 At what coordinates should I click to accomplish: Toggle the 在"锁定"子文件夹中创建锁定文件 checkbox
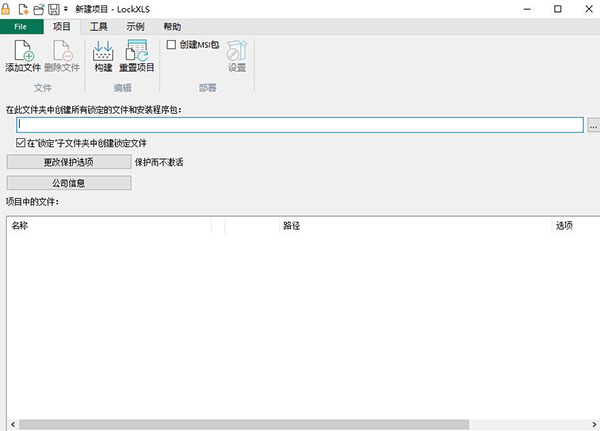point(21,143)
